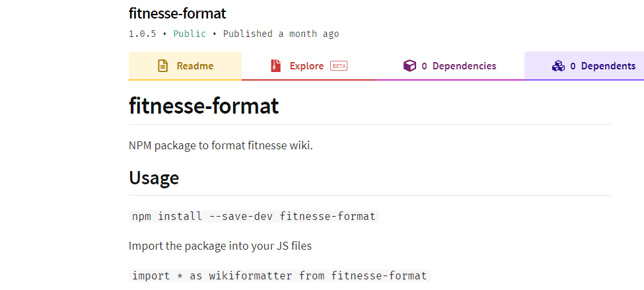Click the red Explore zip-file icon
This screenshot has width=644, height=290.
point(275,65)
